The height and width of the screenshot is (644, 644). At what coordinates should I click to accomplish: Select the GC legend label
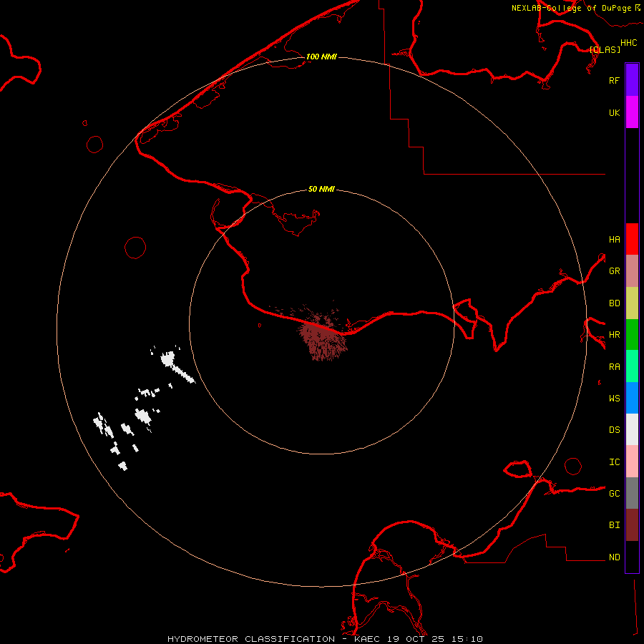[614, 494]
